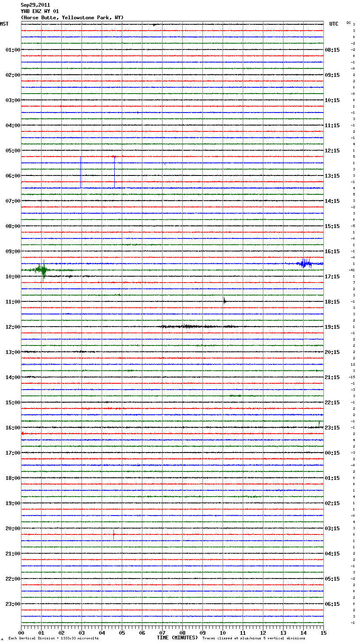Screen dimensions: 357x644
Task: Click the "16:15" UTC time label
Action: [x=332, y=251]
